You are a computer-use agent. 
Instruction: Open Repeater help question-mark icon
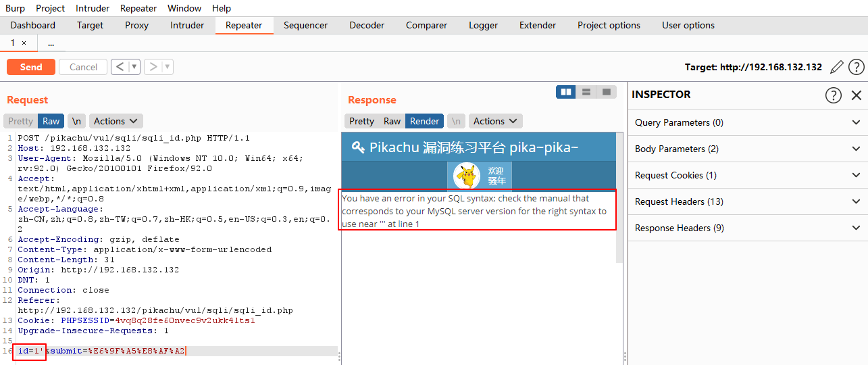click(857, 67)
